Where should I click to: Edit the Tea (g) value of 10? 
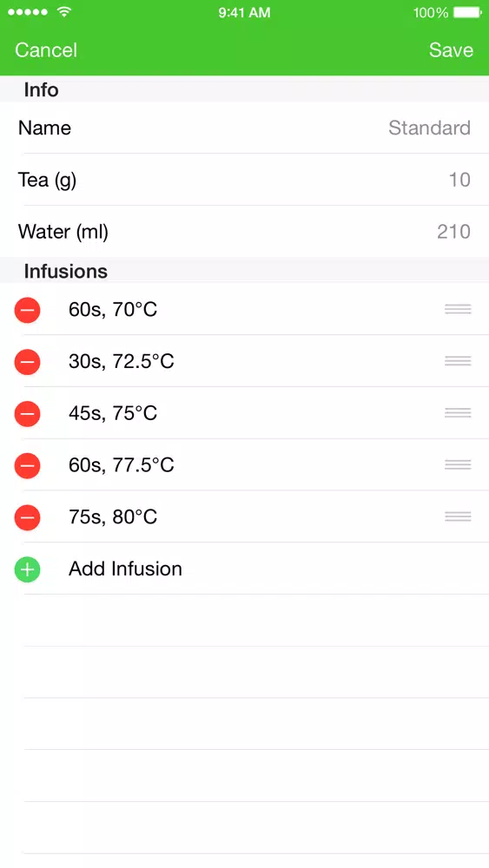[x=244, y=180]
